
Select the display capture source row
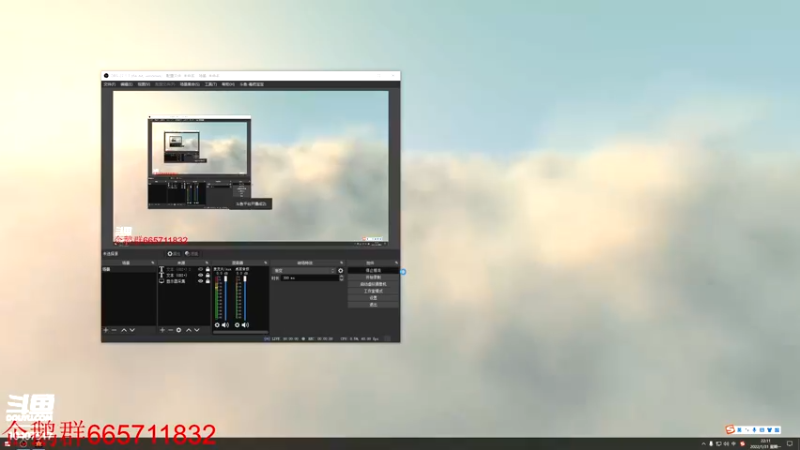184,281
